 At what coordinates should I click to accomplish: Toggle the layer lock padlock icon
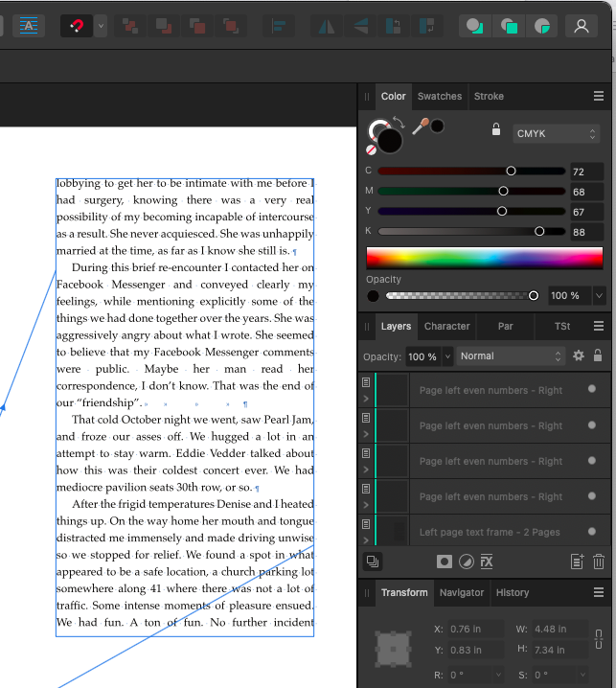(598, 355)
